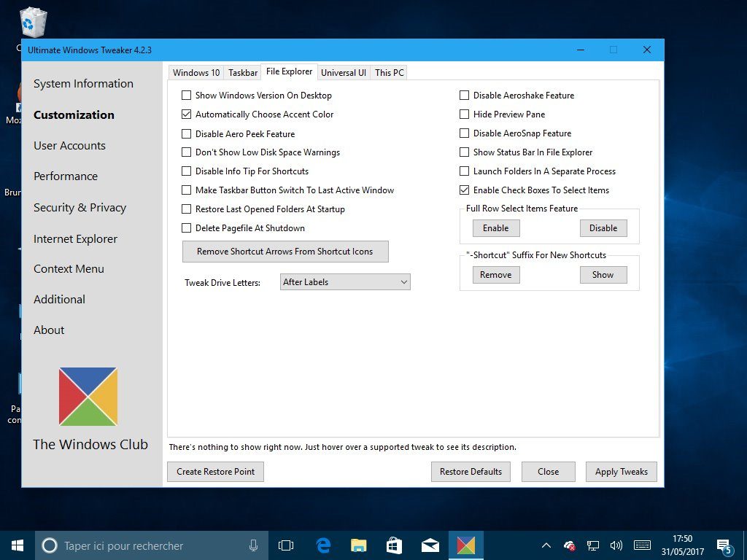Image resolution: width=747 pixels, height=560 pixels.
Task: Enable Show Status Bar In File Explorer
Action: 464,152
